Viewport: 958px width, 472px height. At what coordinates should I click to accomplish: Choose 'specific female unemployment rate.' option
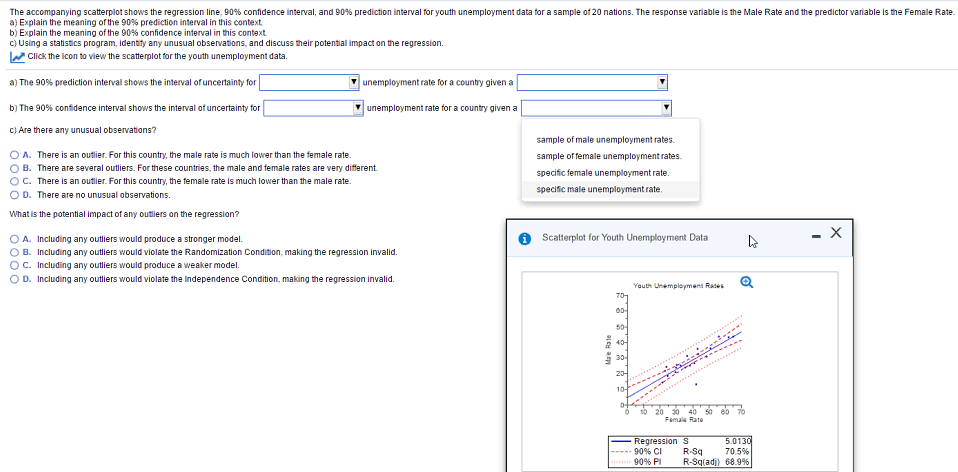602,173
